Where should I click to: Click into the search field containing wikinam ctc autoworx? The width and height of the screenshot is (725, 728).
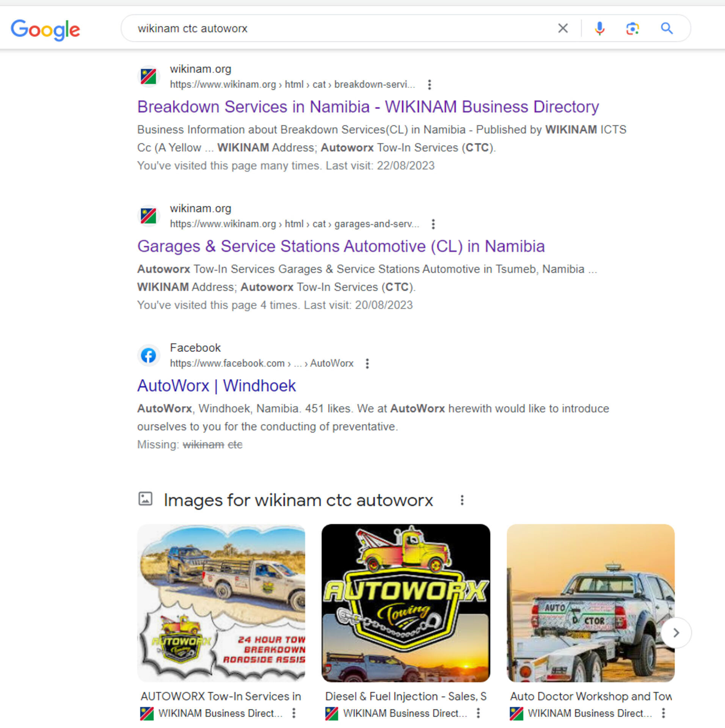(x=341, y=28)
